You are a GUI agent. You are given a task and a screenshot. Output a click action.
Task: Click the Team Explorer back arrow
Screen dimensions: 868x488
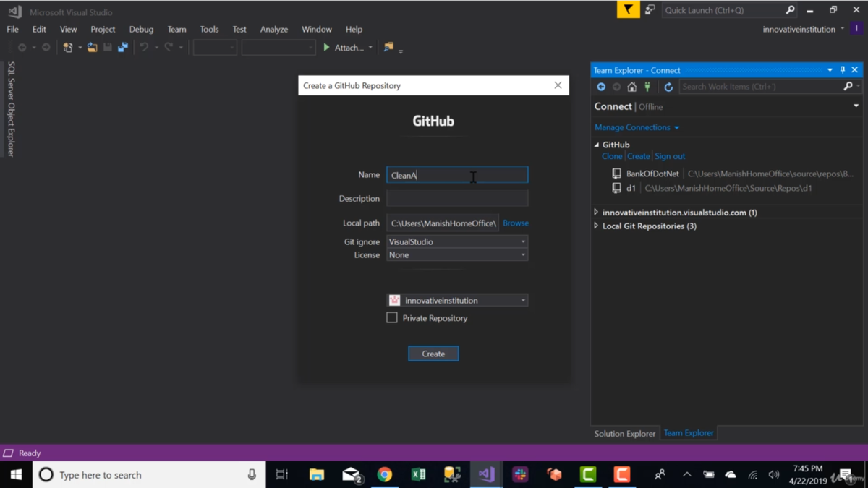point(601,87)
